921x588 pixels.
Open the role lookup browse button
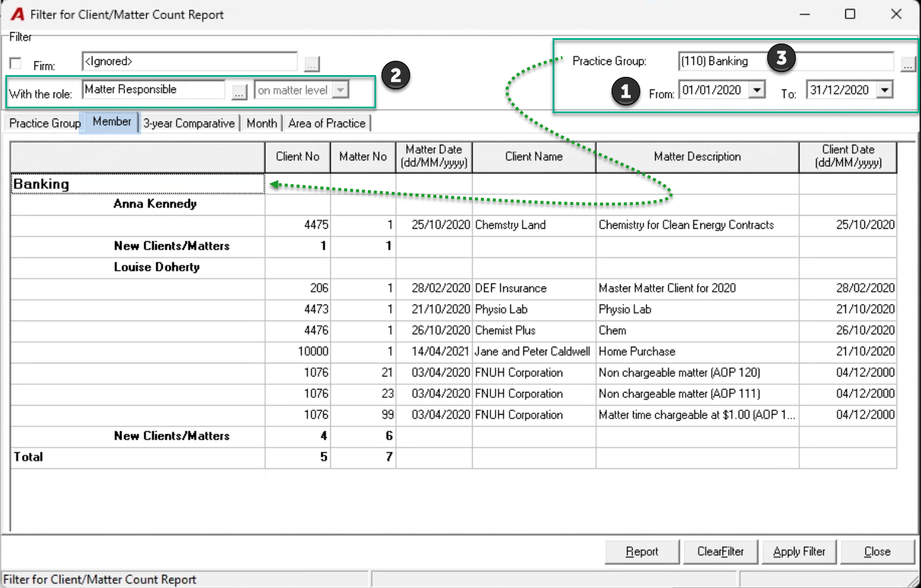239,92
